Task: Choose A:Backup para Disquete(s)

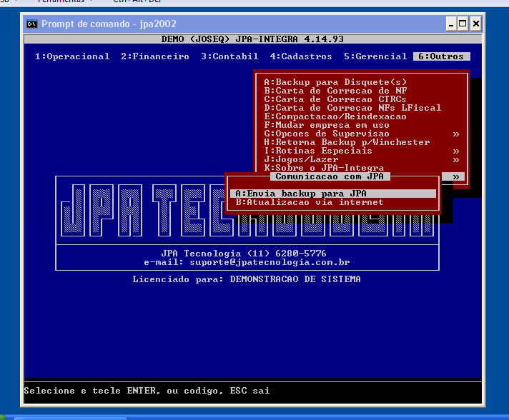Action: click(335, 82)
